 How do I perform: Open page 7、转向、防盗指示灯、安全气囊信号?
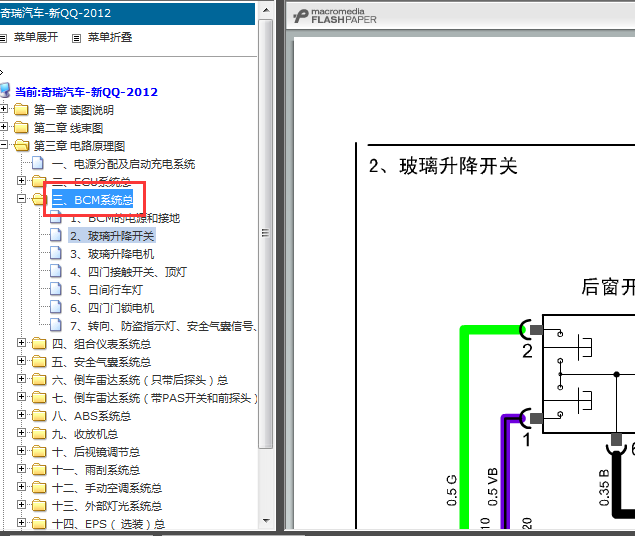pos(163,326)
